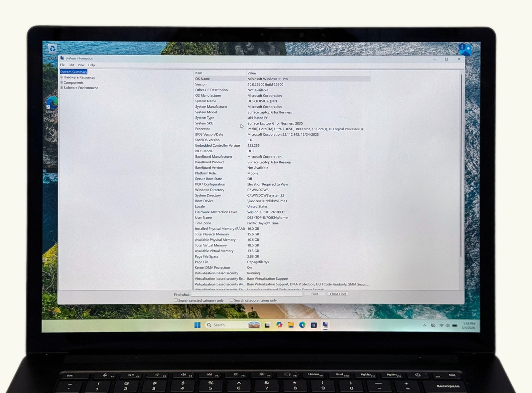Click the value '\Device\HarddiskVolume1'

coord(267,201)
